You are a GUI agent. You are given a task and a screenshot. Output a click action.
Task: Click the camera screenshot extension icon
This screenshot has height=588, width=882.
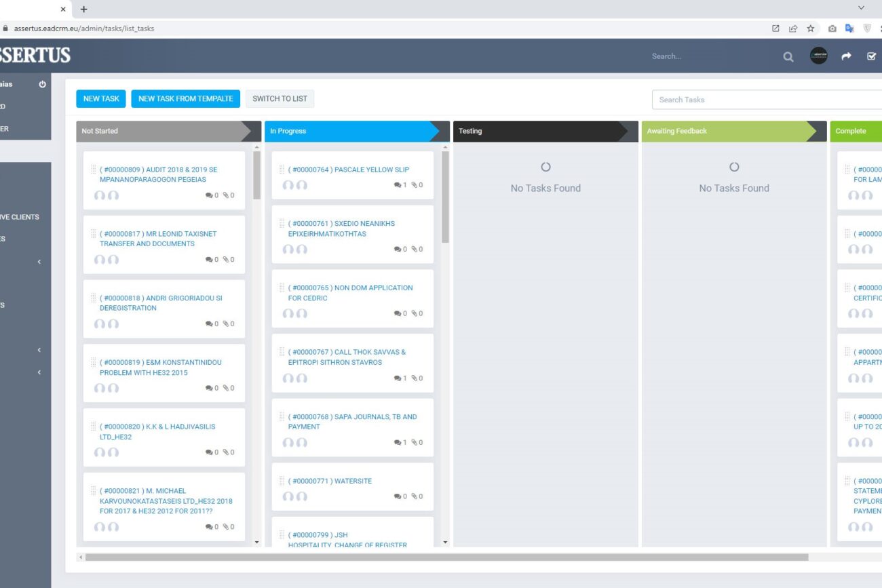(x=832, y=28)
